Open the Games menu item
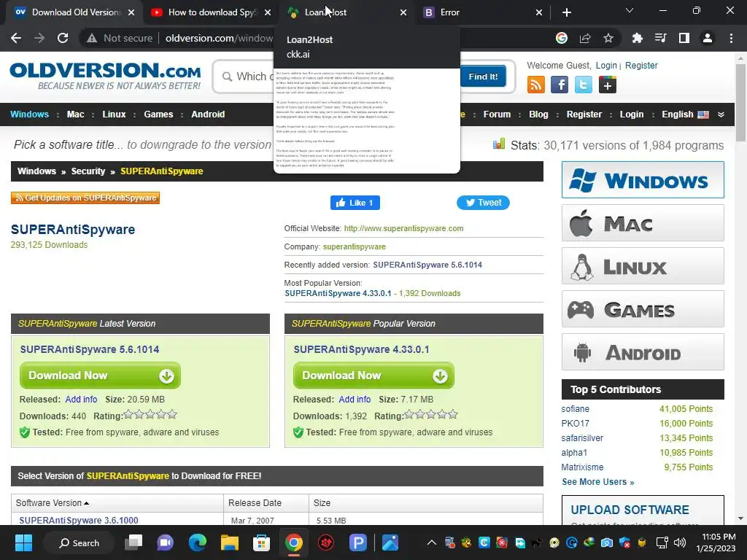 pyautogui.click(x=158, y=114)
